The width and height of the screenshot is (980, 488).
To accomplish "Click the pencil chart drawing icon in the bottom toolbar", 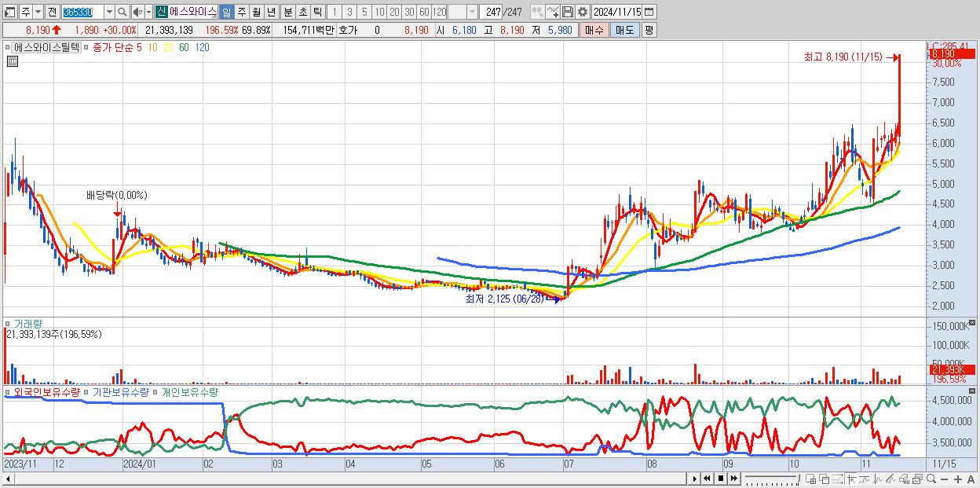I will point(890,479).
